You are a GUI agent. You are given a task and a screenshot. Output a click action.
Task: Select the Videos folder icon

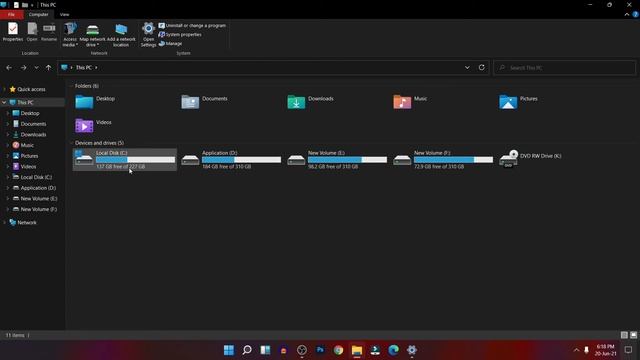84,125
